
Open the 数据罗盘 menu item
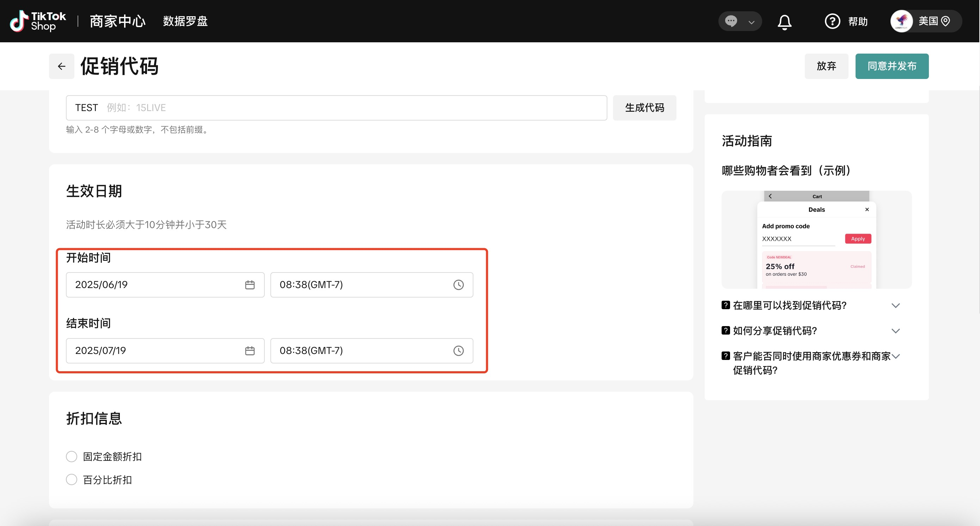coord(185,21)
